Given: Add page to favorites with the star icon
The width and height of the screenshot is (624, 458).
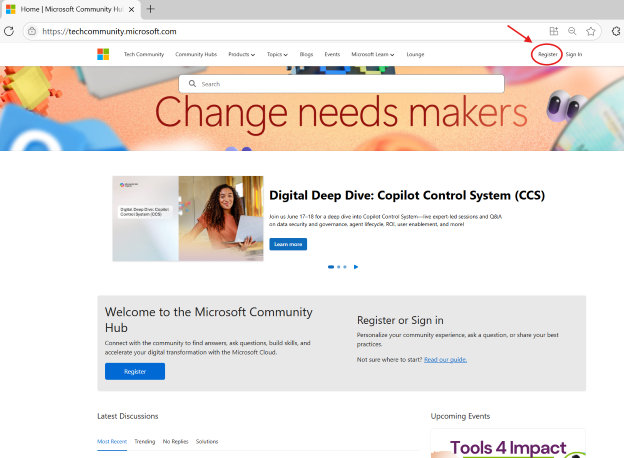Looking at the screenshot, I should tap(591, 31).
